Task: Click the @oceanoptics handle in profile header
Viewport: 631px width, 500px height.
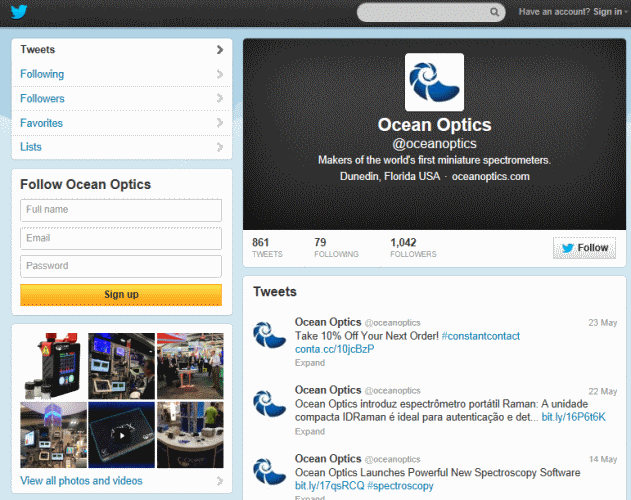Action: (434, 144)
